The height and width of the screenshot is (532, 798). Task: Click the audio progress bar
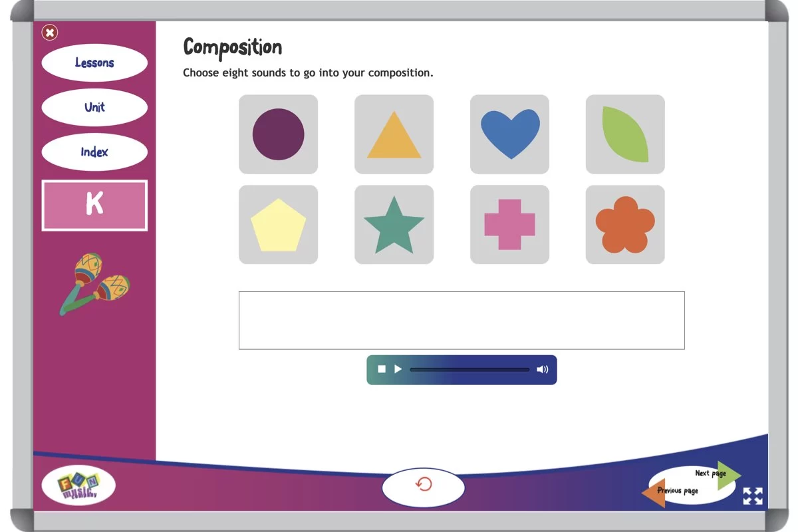click(469, 369)
